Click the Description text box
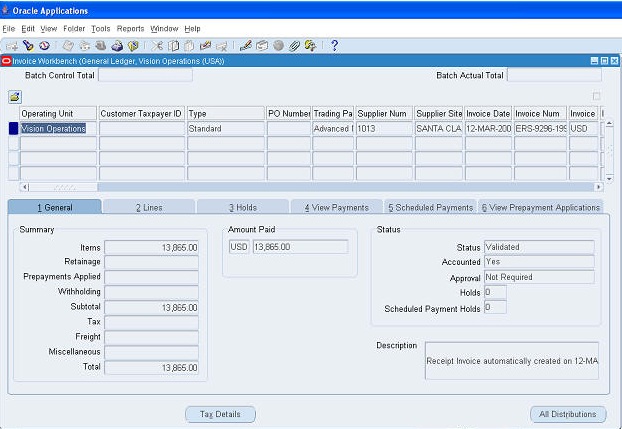Screen dimensions: 622x429 (x=512, y=361)
